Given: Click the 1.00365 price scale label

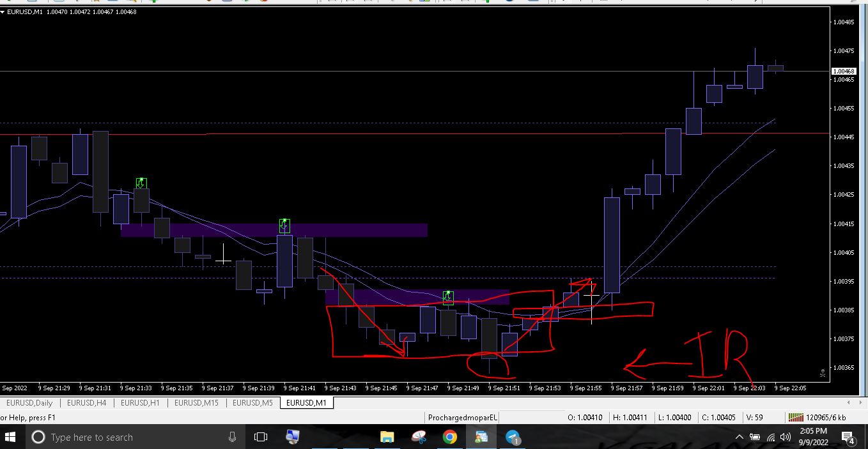Looking at the screenshot, I should click(844, 368).
